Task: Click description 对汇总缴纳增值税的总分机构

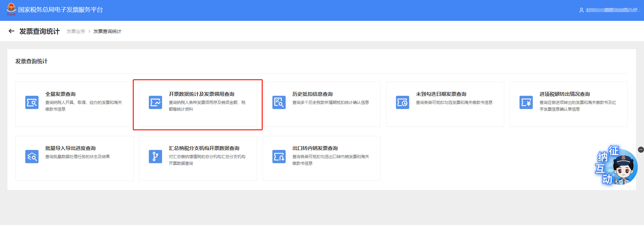Action: [x=207, y=160]
